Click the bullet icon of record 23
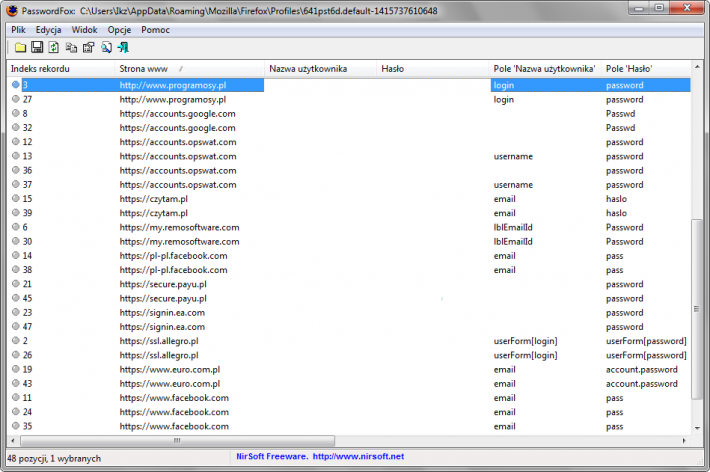This screenshot has height=472, width=710. click(16, 312)
